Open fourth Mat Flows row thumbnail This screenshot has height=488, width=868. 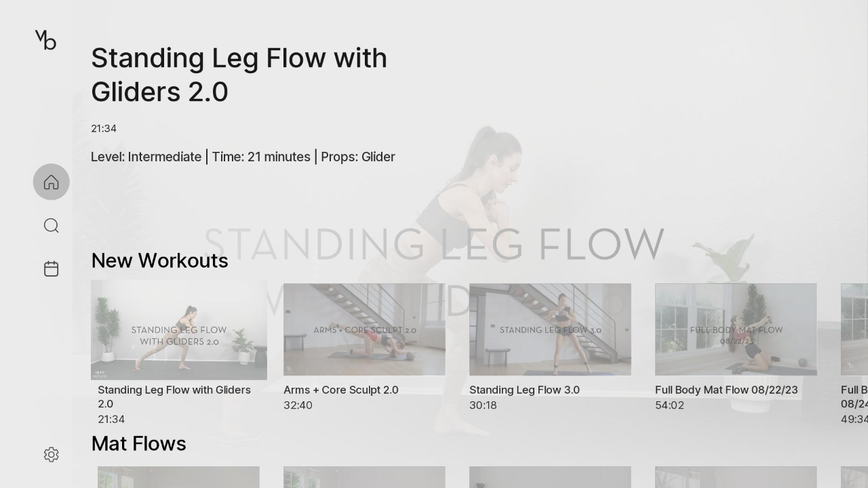(x=736, y=477)
